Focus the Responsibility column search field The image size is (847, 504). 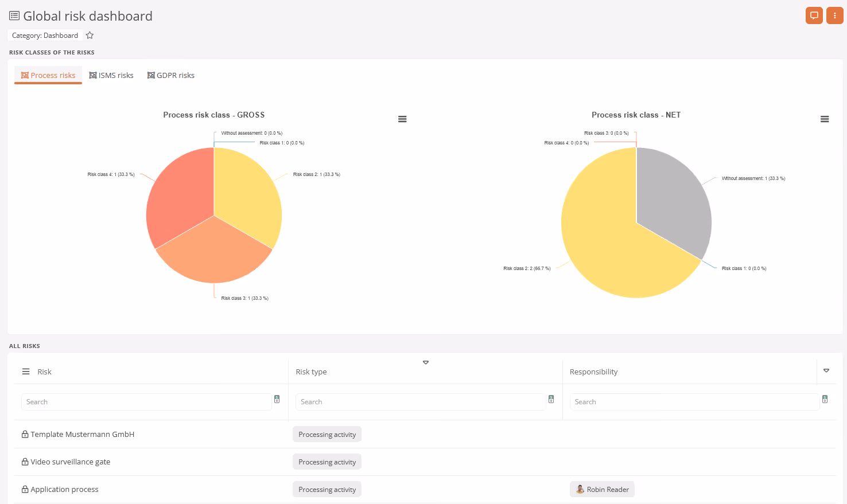point(694,402)
